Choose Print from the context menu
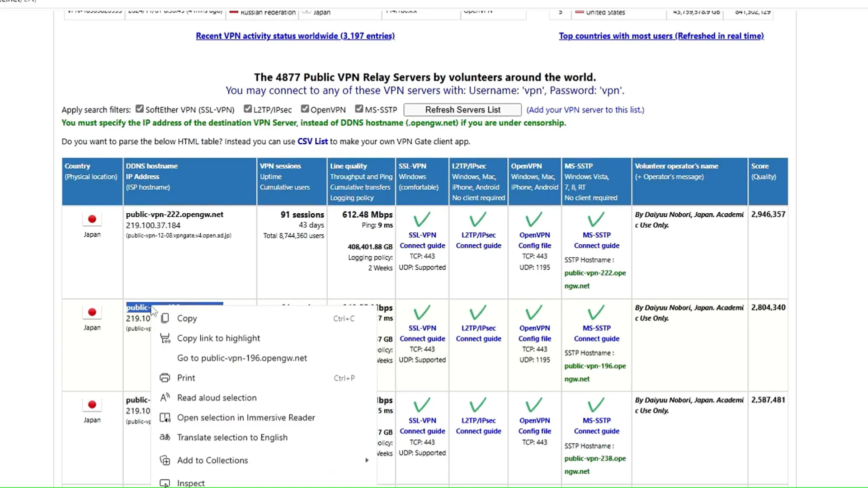Screen dimensions: 868x488 [264, 378]
